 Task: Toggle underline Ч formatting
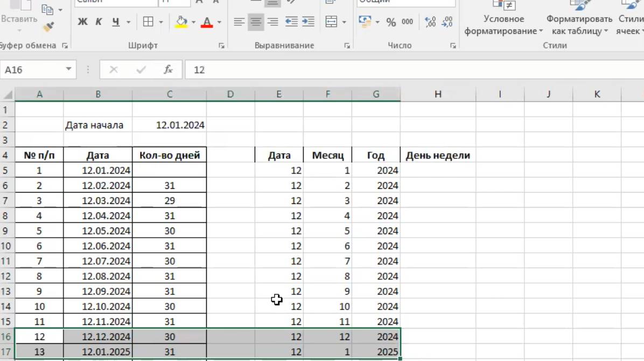tap(116, 22)
